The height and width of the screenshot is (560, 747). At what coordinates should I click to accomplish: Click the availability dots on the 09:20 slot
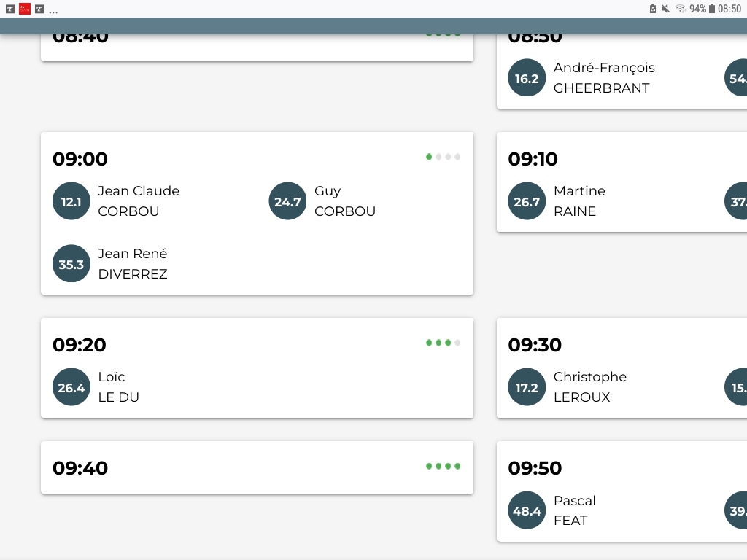pyautogui.click(x=443, y=343)
